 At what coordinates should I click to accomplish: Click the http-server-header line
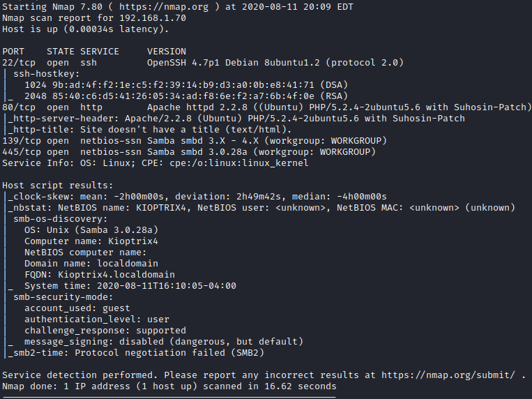[x=236, y=119]
